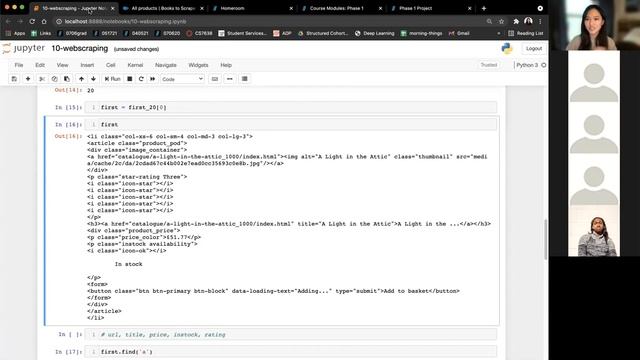Restart kernel and run all icon
The height and width of the screenshot is (360, 640).
click(x=153, y=79)
